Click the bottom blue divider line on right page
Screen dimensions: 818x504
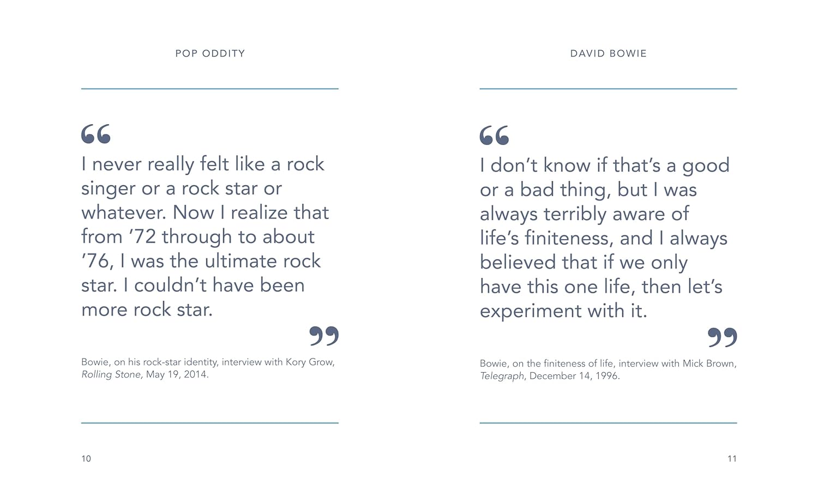click(x=608, y=423)
